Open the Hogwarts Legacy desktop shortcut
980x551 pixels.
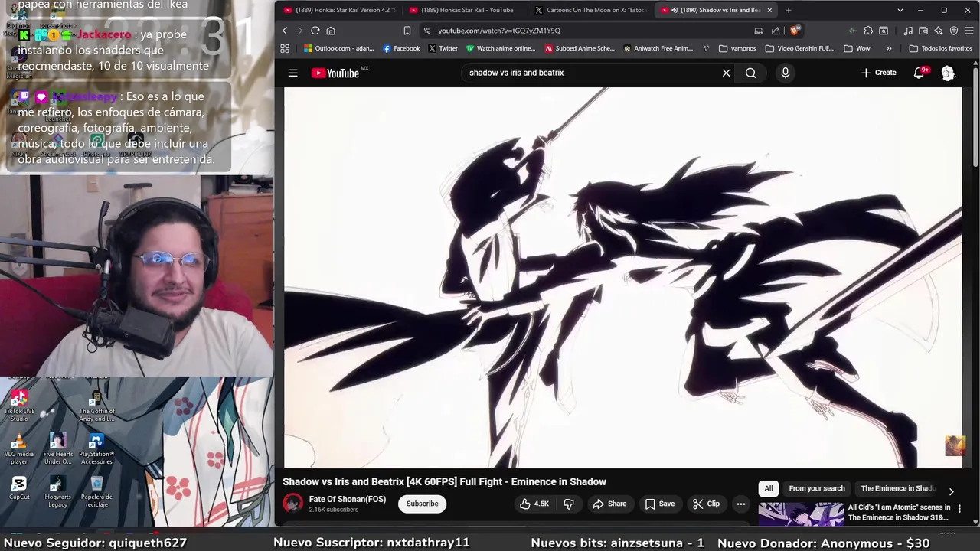pos(58,492)
